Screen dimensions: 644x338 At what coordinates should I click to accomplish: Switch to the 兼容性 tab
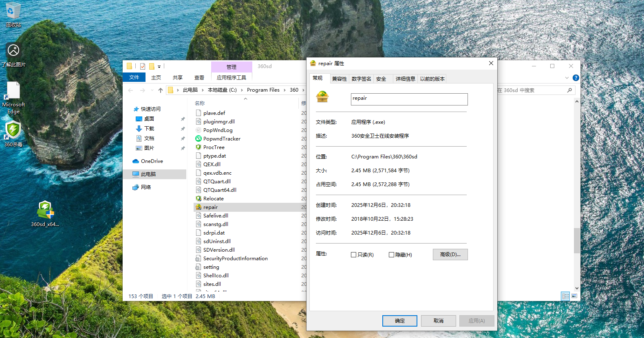(x=340, y=79)
